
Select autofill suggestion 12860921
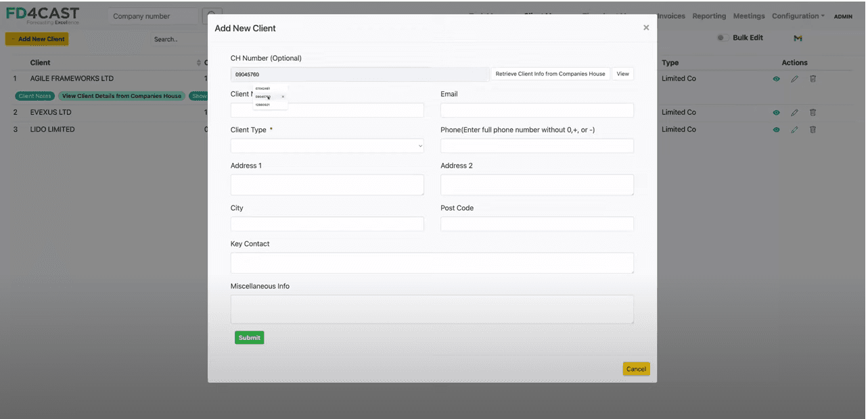[x=263, y=105]
